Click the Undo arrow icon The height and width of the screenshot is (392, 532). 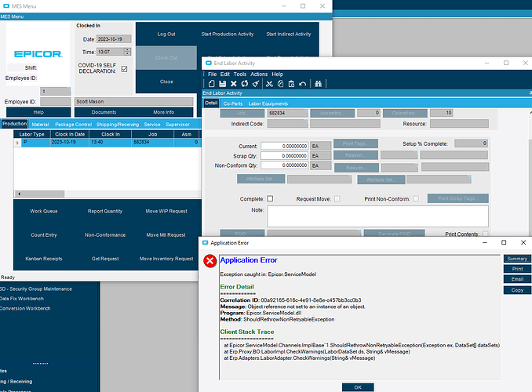(x=303, y=84)
